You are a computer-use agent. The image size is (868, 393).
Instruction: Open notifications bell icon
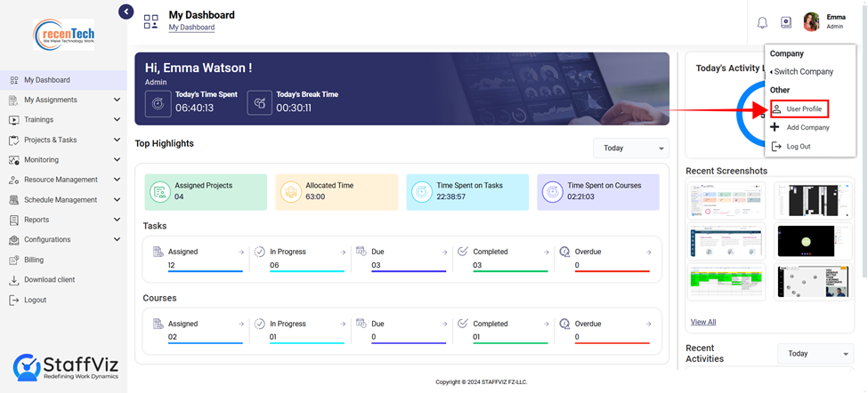click(762, 22)
